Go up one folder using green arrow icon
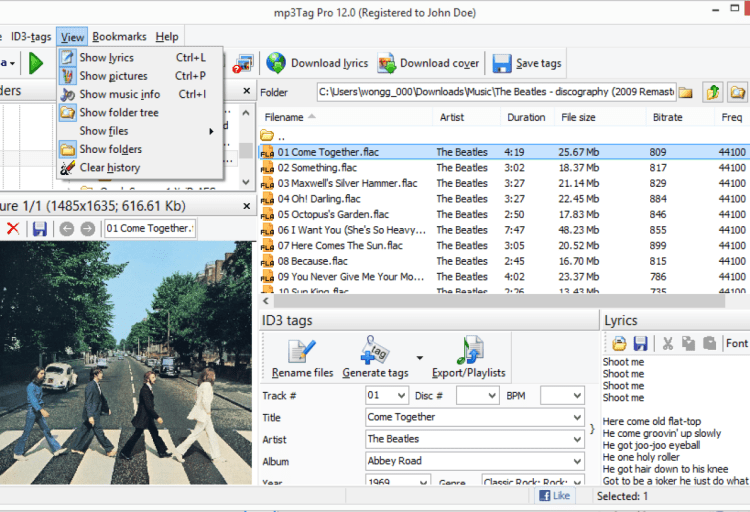The height and width of the screenshot is (512, 750). coord(713,93)
